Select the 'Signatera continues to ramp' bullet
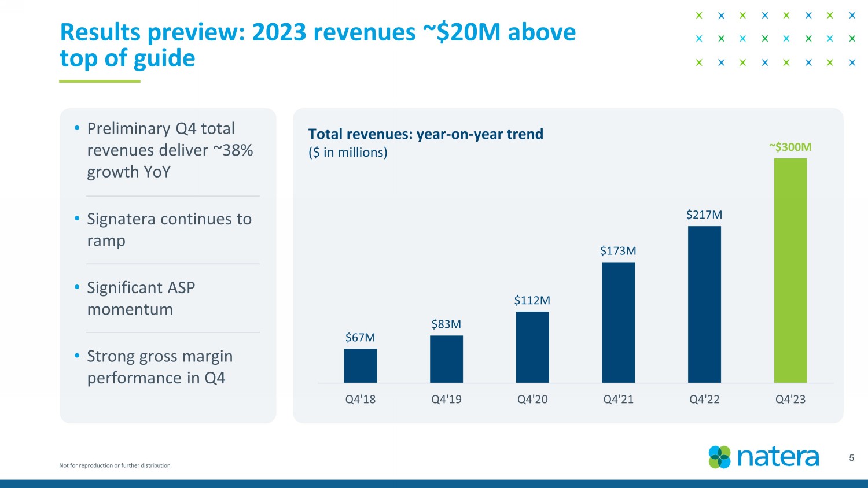The image size is (868, 488). tap(169, 230)
